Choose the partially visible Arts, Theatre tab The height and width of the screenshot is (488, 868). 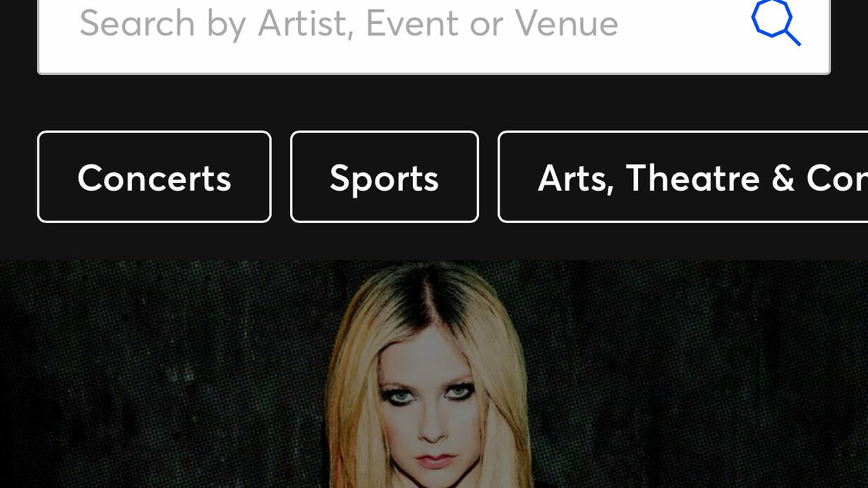(683, 177)
